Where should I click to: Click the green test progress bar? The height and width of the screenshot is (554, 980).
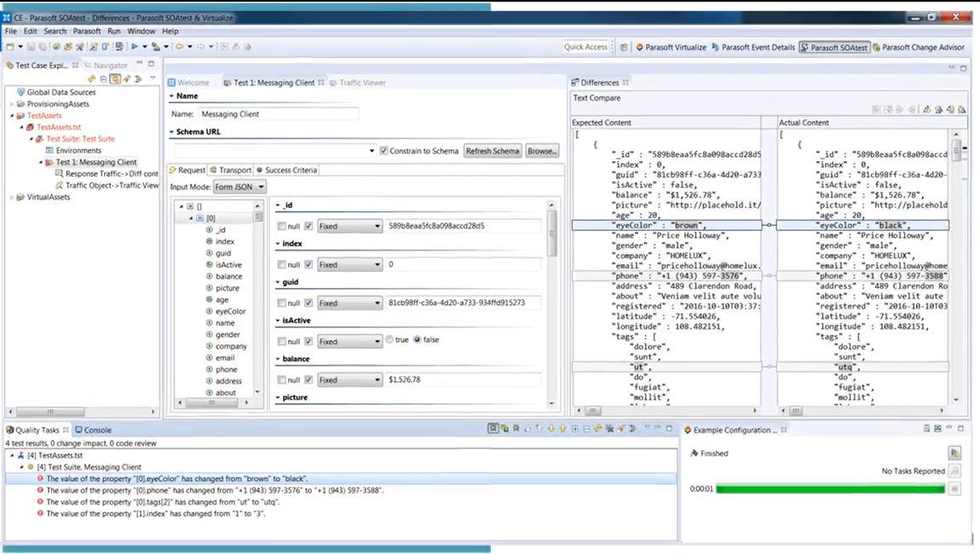[830, 489]
